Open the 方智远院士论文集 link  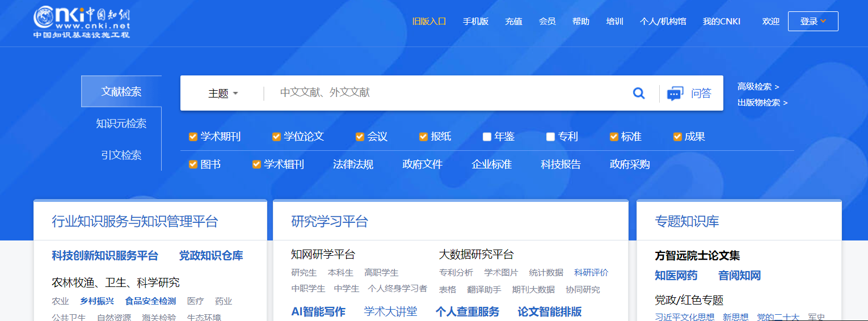(x=697, y=256)
